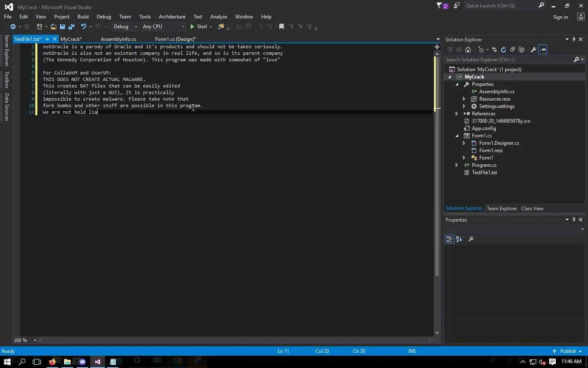
Task: Click the search magnifier in Solution Explorer
Action: (576, 60)
